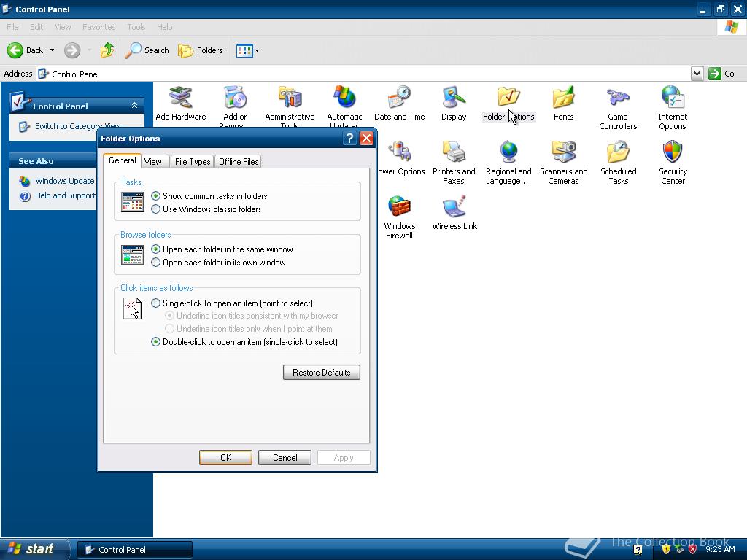Viewport: 747px width, 560px height.
Task: Click the Folder Options help question button
Action: (x=349, y=139)
